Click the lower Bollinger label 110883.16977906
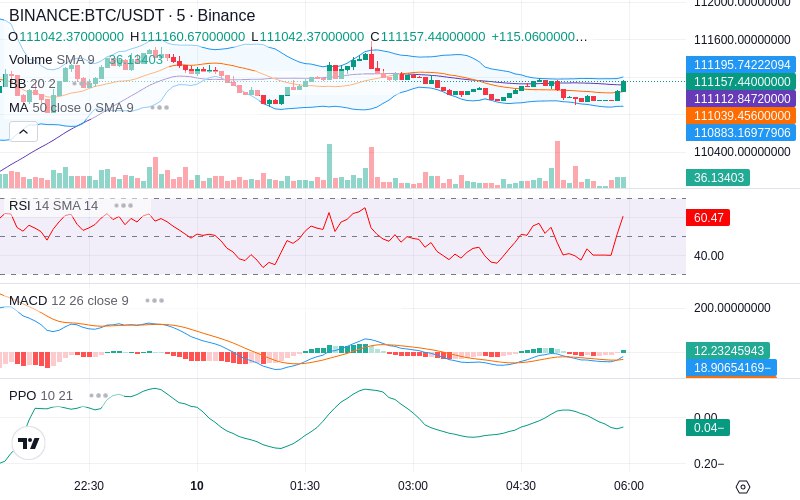This screenshot has height=500, width=800. (741, 133)
